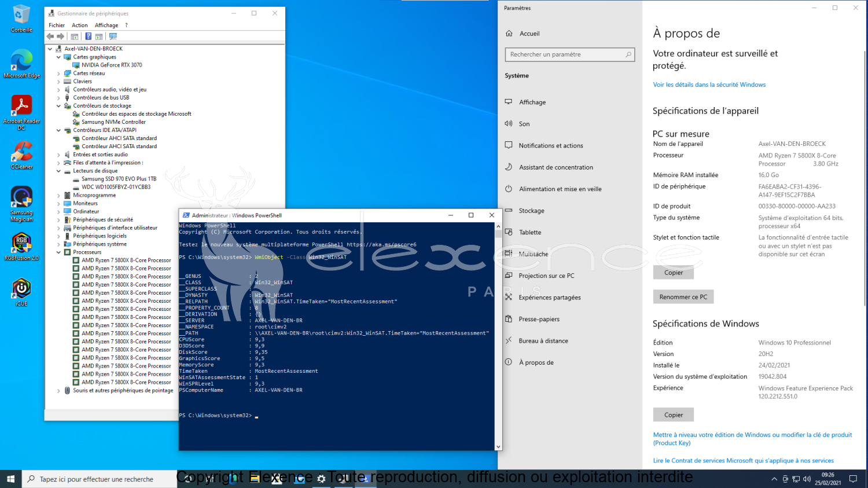Click the blue question-mark help toolbar icon
This screenshot has height=488, width=868.
coord(89,36)
